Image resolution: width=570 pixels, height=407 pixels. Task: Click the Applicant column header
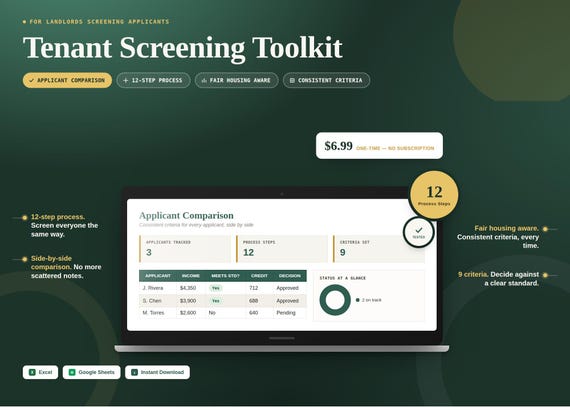coord(158,276)
